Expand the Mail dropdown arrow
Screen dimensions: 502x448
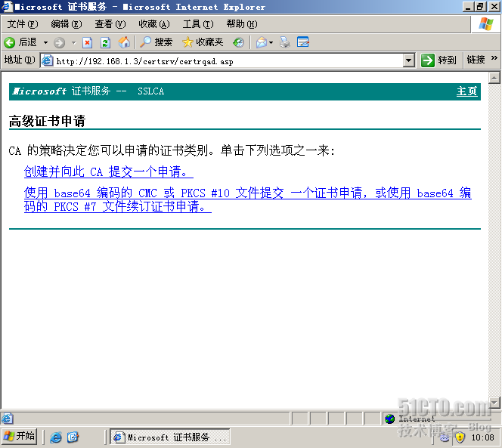pyautogui.click(x=271, y=42)
